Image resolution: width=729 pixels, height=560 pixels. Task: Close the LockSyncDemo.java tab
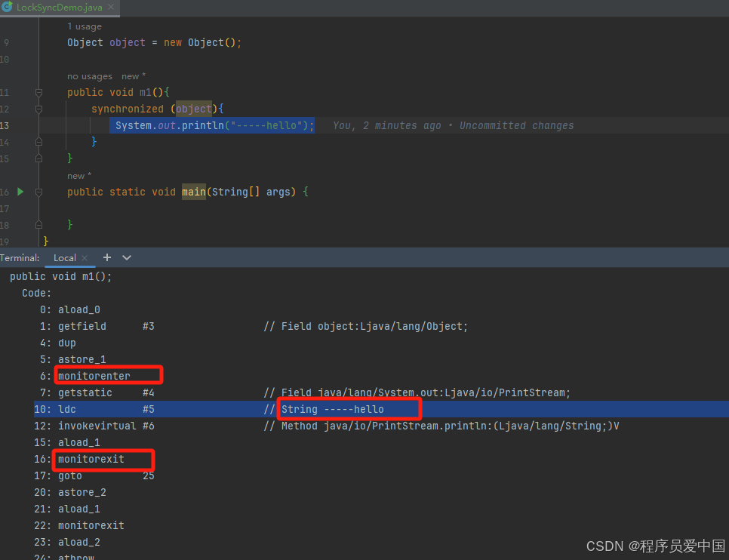(x=111, y=7)
